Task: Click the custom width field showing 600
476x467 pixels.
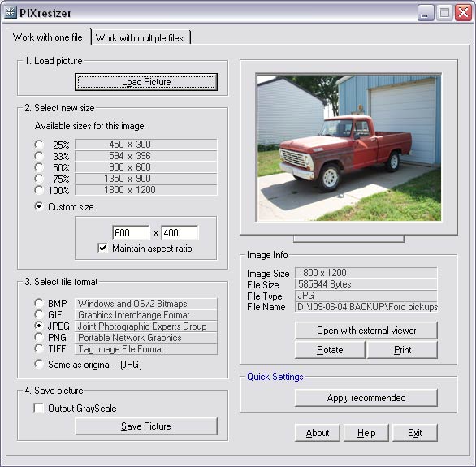Action: 131,233
